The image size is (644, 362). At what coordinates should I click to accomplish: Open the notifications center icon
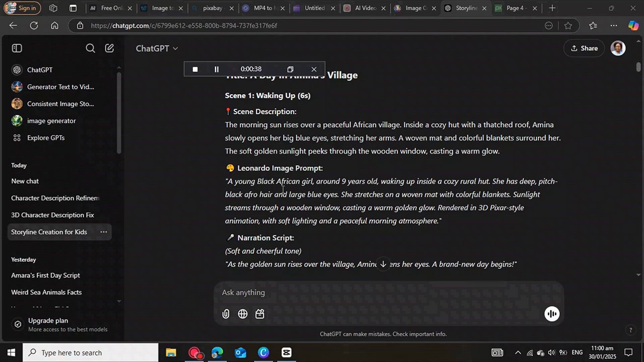point(628,353)
